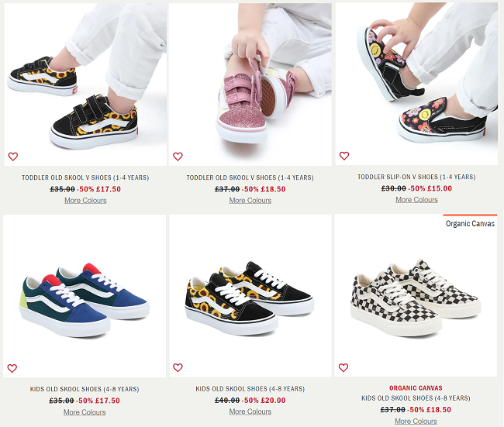Viewport: 504px width, 427px height.
Task: Open the blue and green kids shoes image
Action: pyautogui.click(x=85, y=296)
